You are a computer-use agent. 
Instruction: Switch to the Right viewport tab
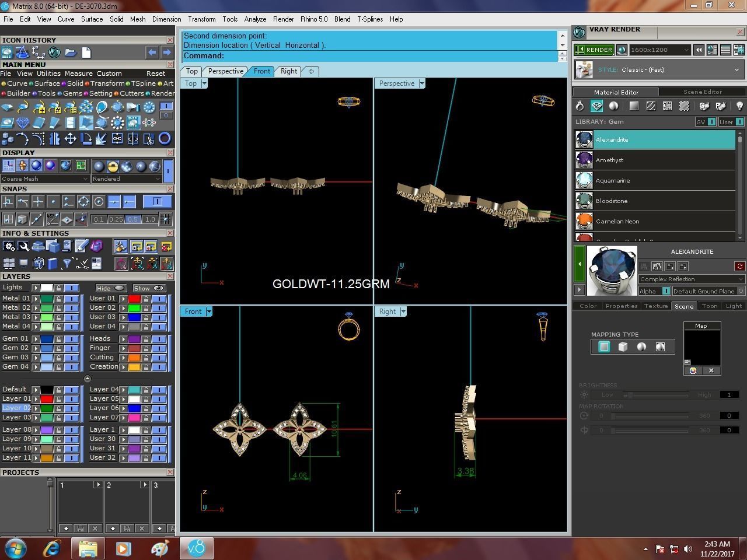point(289,71)
